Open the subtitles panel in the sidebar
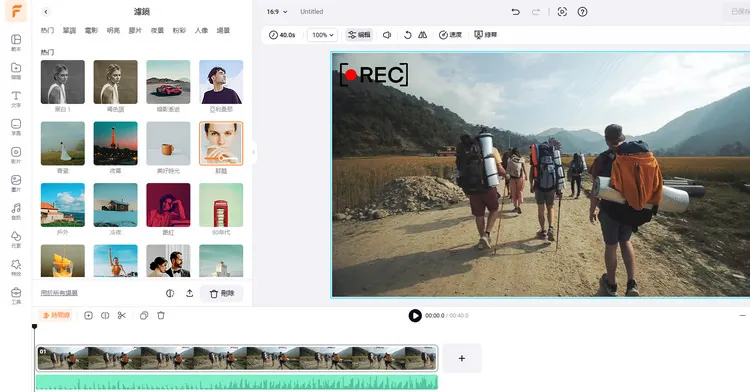Image resolution: width=750 pixels, height=392 pixels. (x=16, y=127)
